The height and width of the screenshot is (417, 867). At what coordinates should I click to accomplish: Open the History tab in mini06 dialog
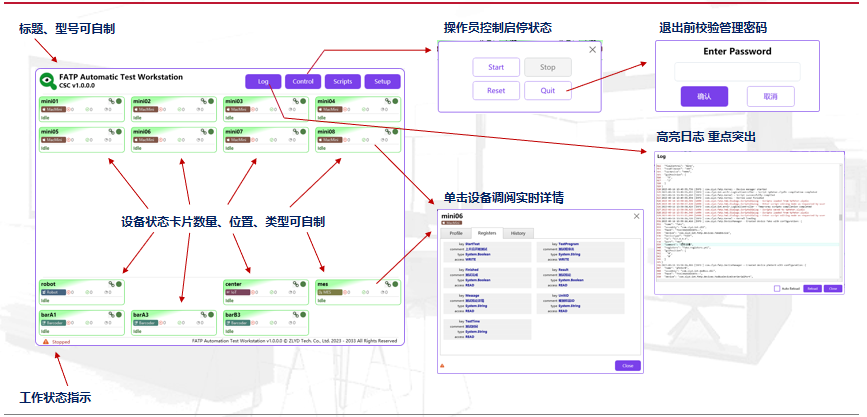(x=518, y=233)
